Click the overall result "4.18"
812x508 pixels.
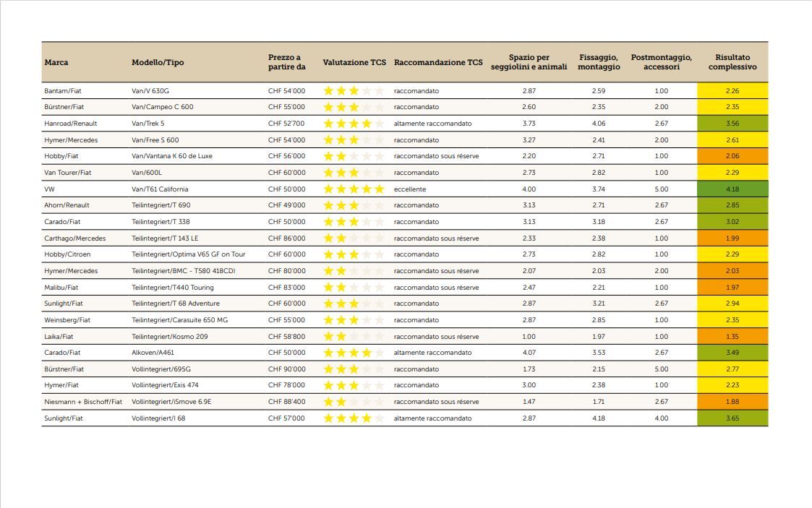[x=732, y=189]
